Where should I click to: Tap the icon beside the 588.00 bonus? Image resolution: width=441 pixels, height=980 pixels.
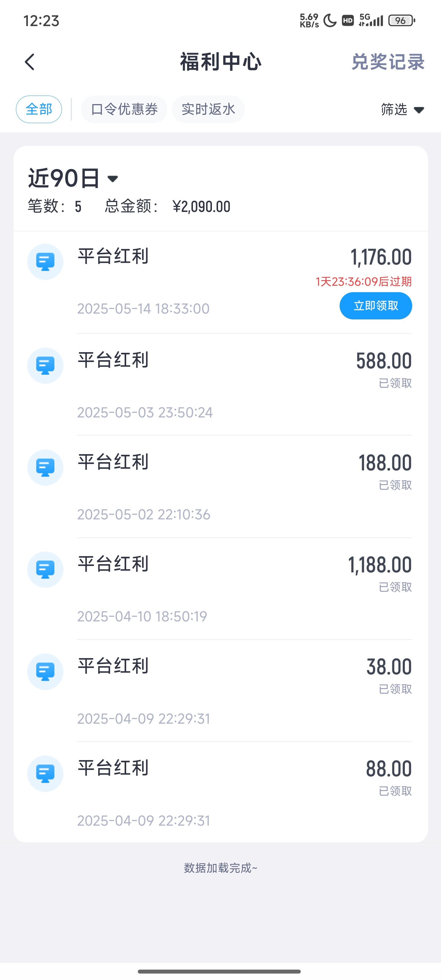45,366
